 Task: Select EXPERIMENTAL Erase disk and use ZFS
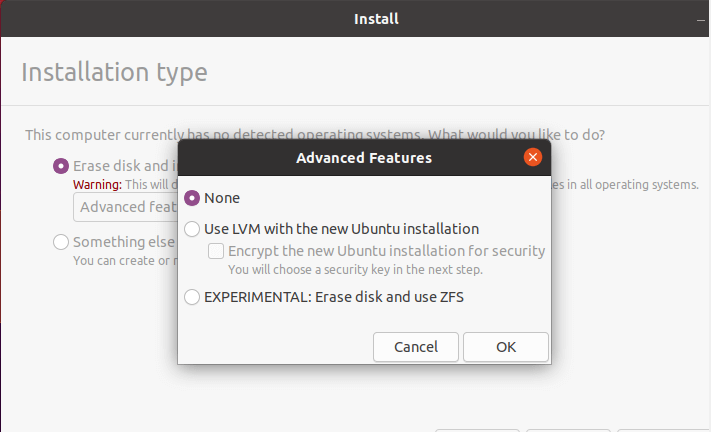click(x=192, y=297)
